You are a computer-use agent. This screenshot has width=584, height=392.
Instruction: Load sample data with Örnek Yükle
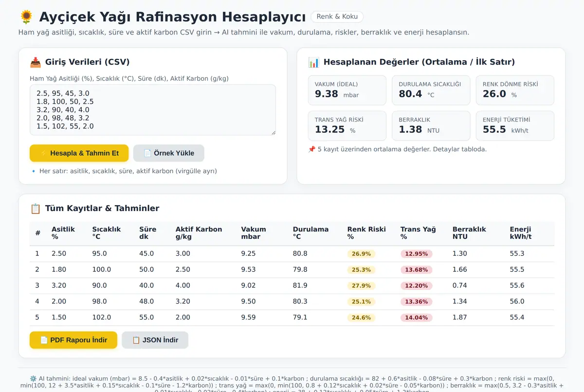(x=169, y=153)
